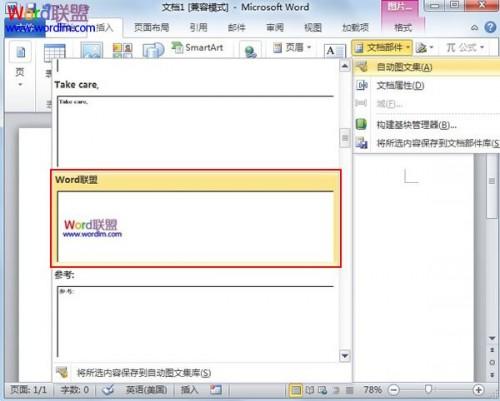
Task: Open the Shapes icon in ribbon
Action: 153,50
